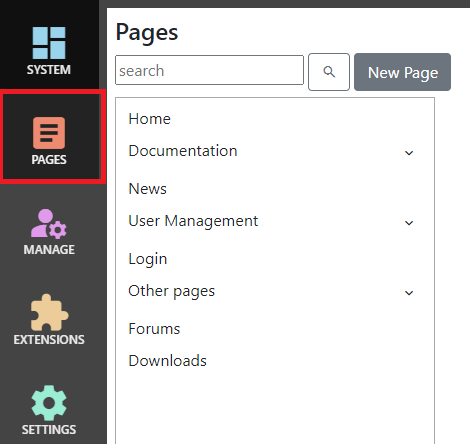Screen dimensions: 470x444
Task: Select the Forums page
Action: (154, 329)
